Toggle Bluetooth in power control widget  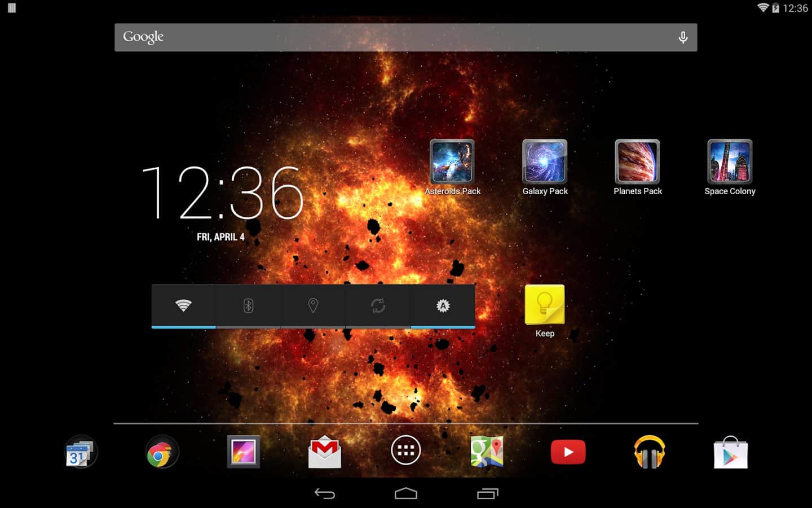[248, 305]
